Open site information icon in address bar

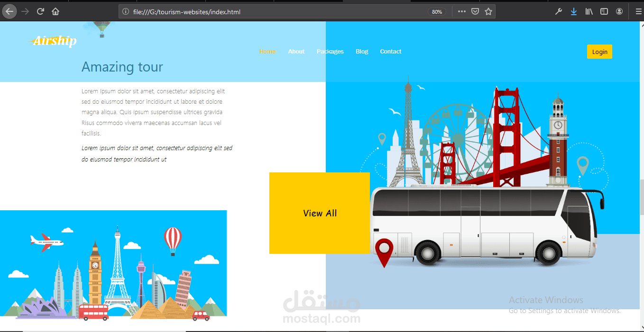point(126,11)
